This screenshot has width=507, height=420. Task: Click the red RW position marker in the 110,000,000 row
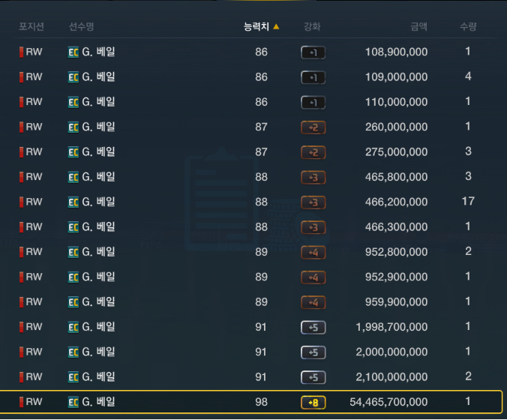coord(21,102)
